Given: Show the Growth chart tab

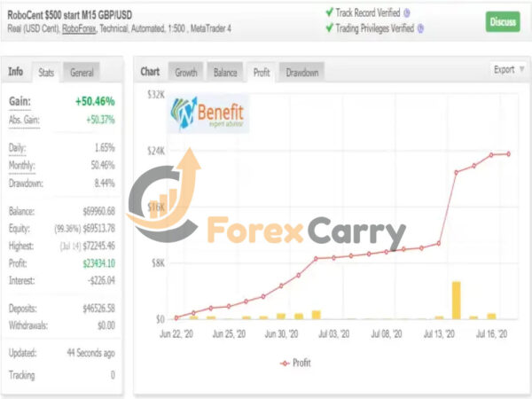Looking at the screenshot, I should click(x=186, y=72).
